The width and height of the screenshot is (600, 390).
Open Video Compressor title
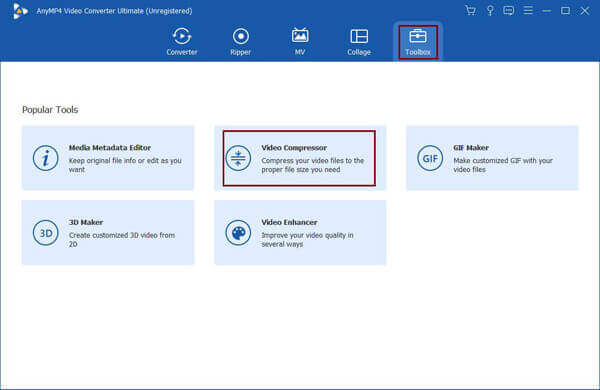point(294,147)
